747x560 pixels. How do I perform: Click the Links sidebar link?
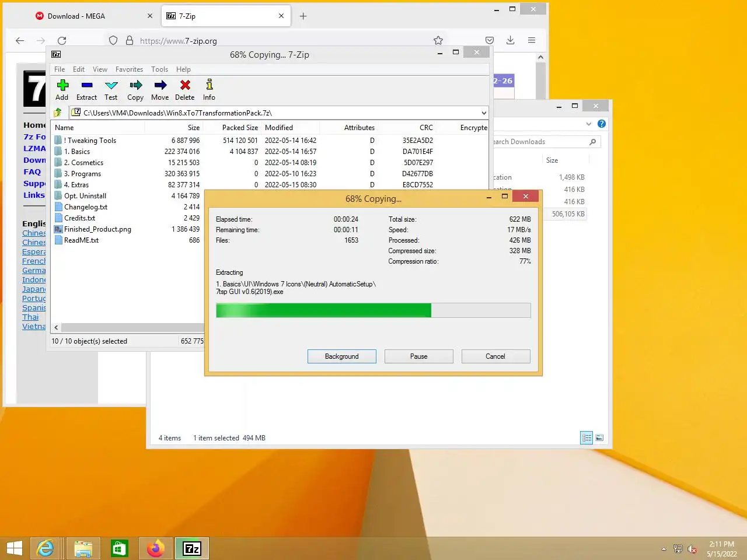click(34, 195)
